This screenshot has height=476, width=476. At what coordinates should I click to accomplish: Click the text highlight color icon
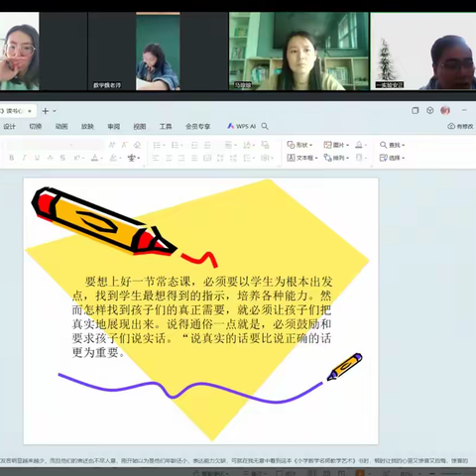point(113,158)
